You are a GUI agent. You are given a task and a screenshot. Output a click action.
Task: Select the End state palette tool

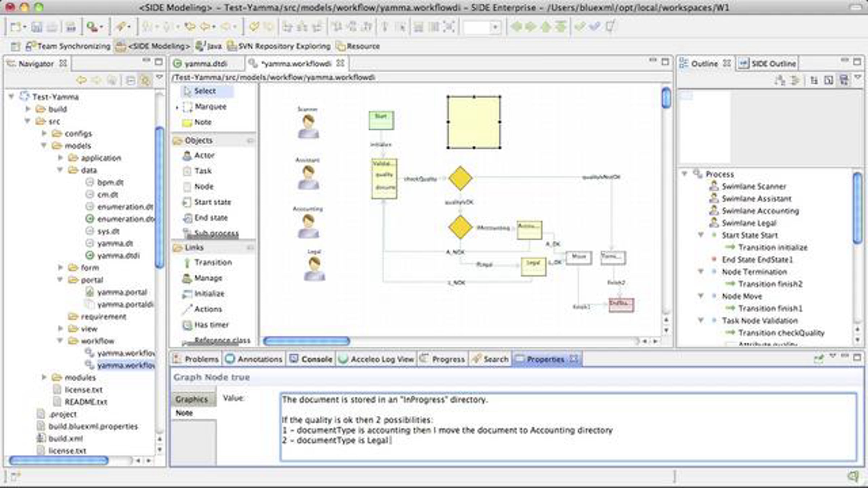[x=210, y=218]
